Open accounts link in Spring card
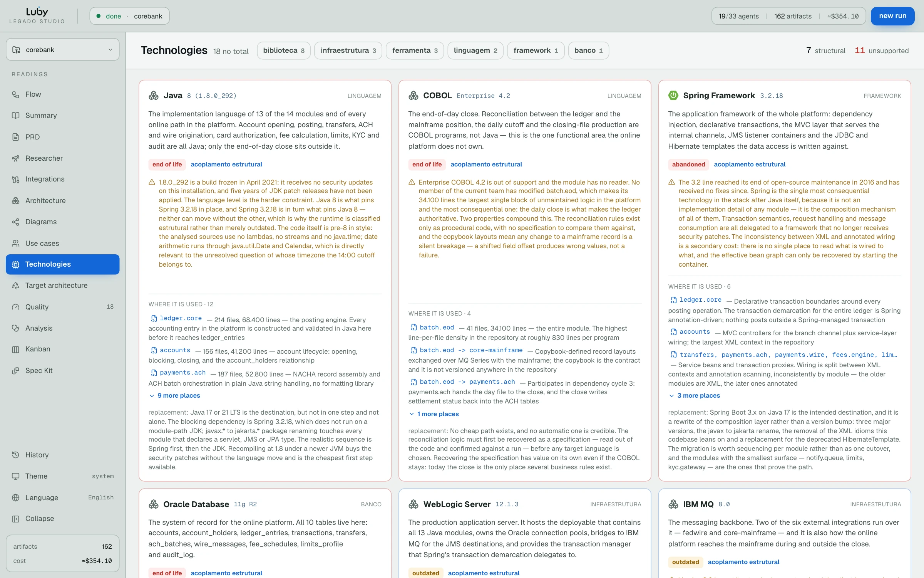This screenshot has height=578, width=924. click(690, 332)
